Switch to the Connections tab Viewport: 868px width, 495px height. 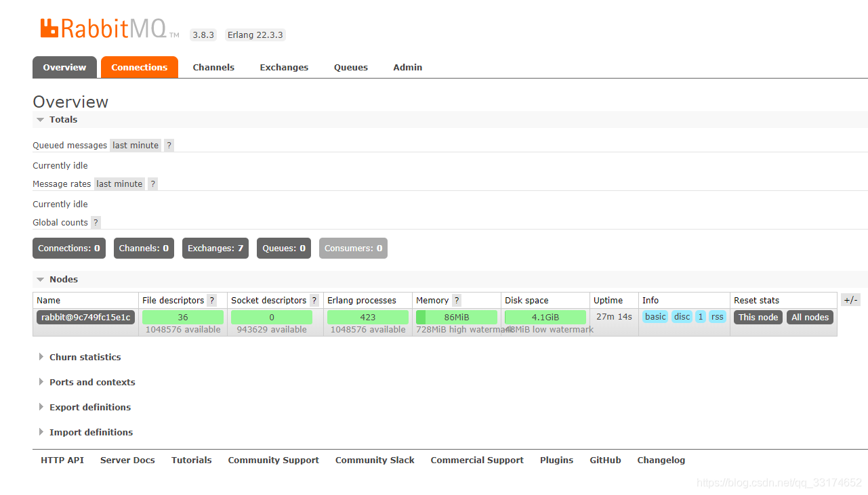point(140,67)
